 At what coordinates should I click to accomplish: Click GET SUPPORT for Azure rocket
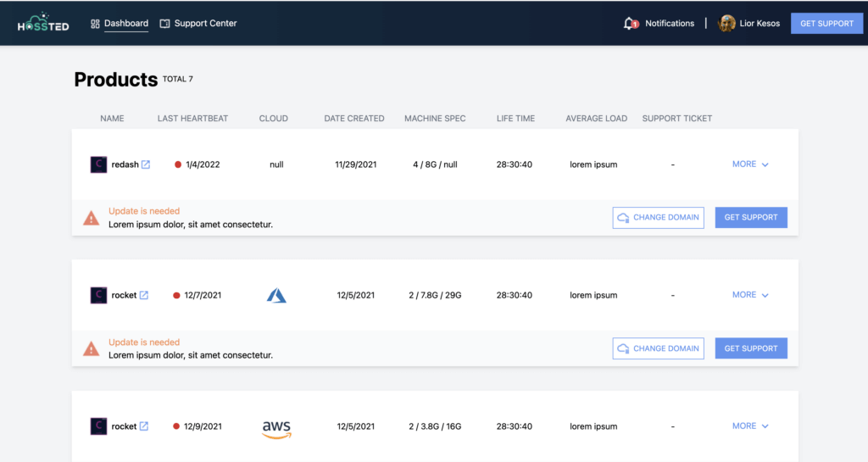click(751, 348)
